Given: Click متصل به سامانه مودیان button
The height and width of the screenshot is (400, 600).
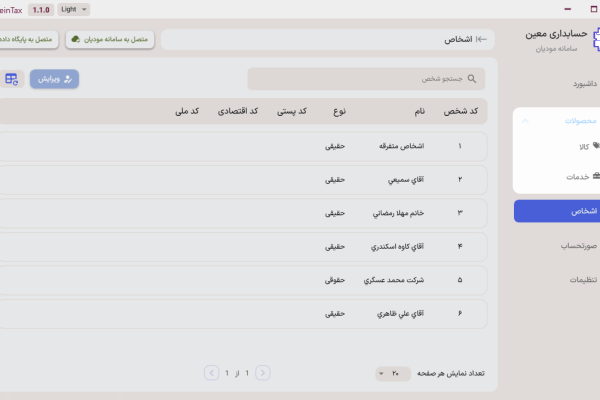Looking at the screenshot, I should (110, 39).
